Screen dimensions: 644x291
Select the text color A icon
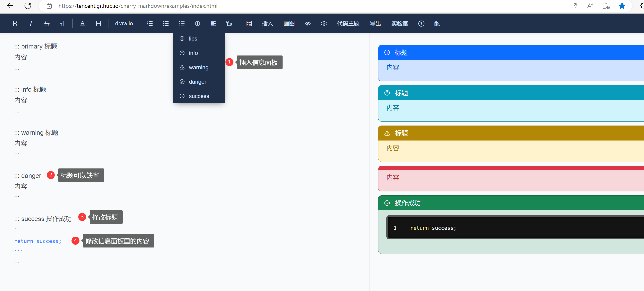82,23
